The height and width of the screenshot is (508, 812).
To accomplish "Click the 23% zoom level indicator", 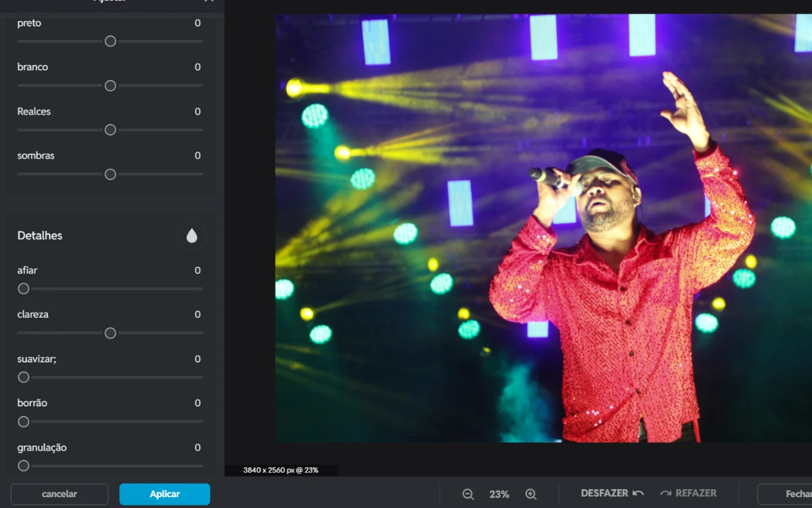I will (499, 494).
